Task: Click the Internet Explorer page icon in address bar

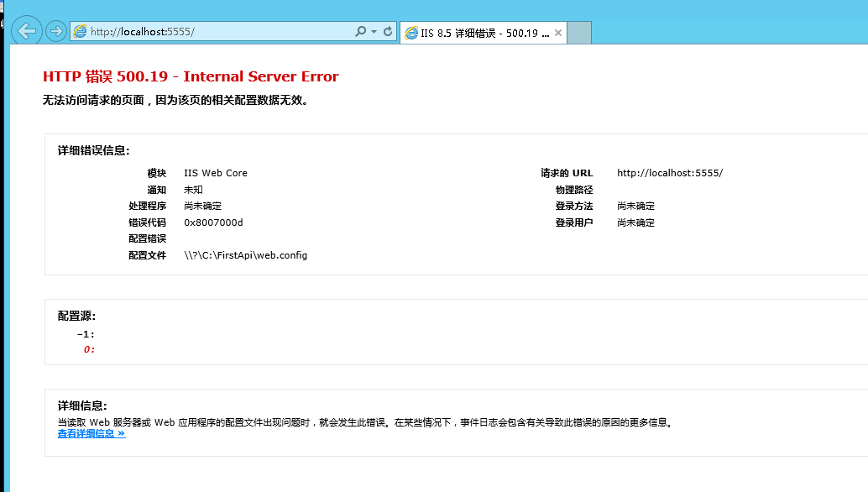Action: point(81,32)
